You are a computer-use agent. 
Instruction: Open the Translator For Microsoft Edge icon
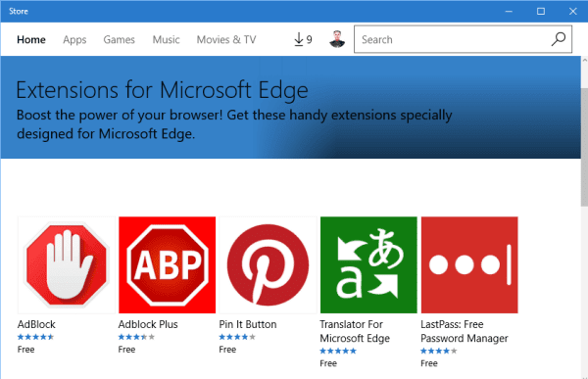pyautogui.click(x=368, y=264)
